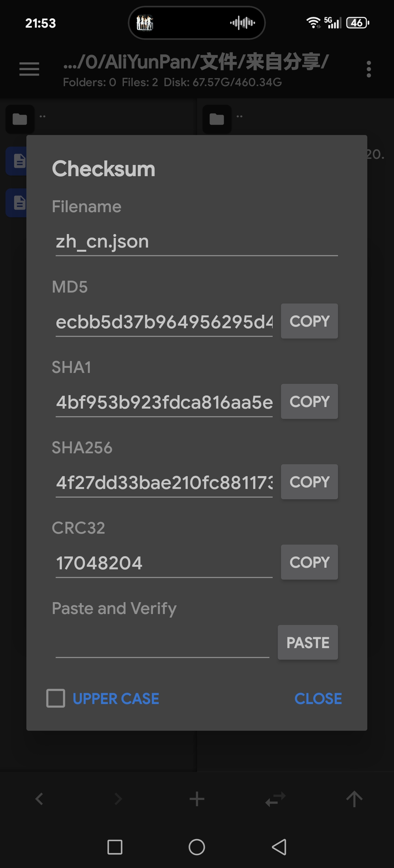Viewport: 394px width, 868px height.
Task: Copy the MD5 hash
Action: click(309, 321)
